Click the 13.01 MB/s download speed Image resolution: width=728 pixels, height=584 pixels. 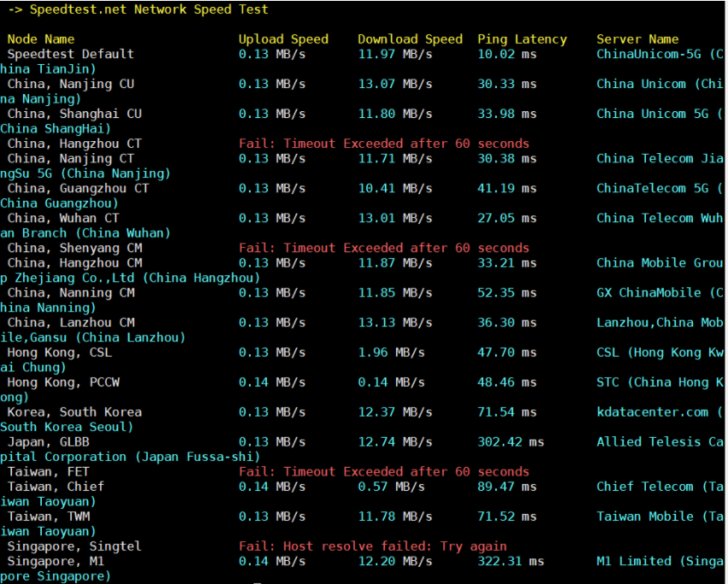pos(395,218)
